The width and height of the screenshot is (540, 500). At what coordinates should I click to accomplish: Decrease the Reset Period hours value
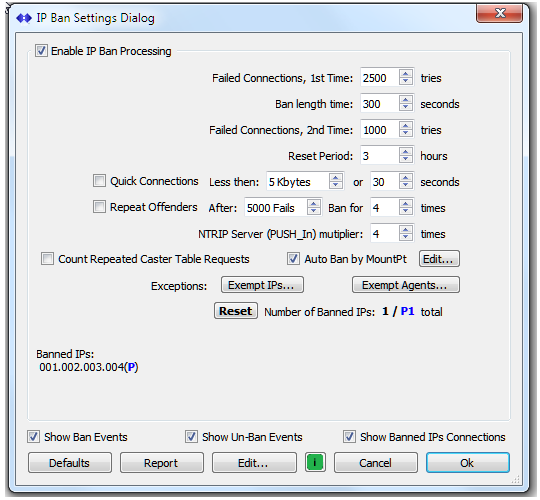point(406,159)
